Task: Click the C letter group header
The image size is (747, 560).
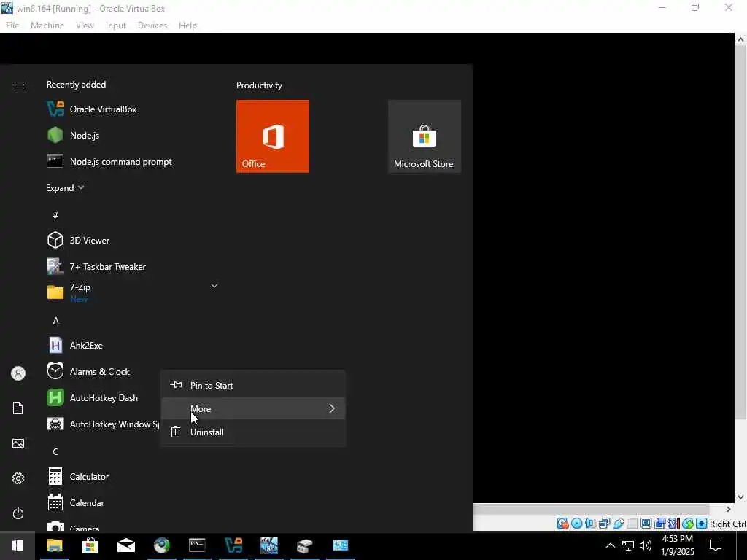Action: 55,451
